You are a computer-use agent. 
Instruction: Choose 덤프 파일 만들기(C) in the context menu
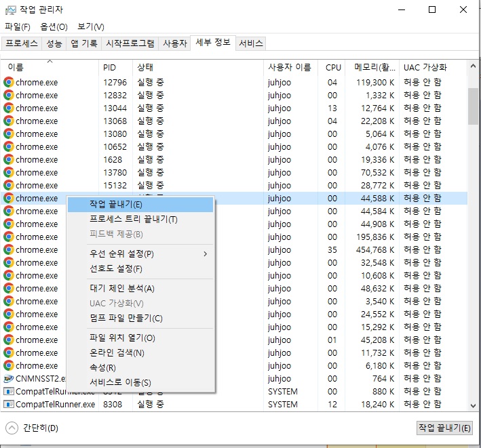click(140, 318)
